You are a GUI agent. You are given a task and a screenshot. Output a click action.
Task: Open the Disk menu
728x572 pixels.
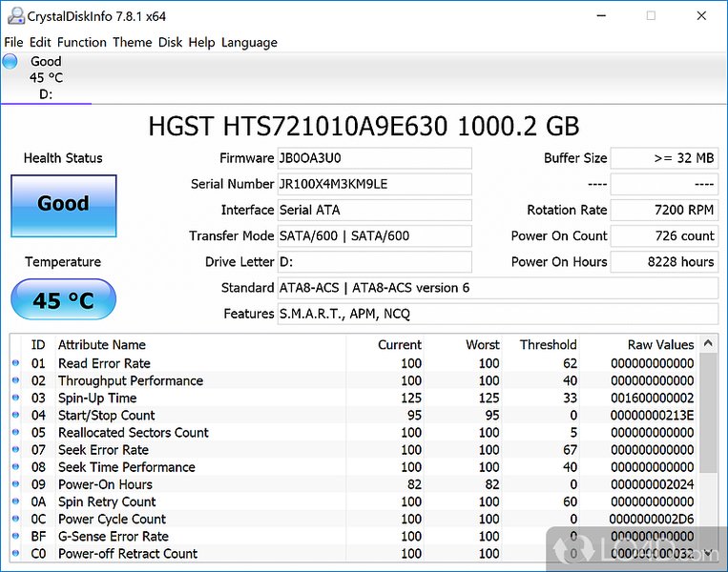click(170, 42)
